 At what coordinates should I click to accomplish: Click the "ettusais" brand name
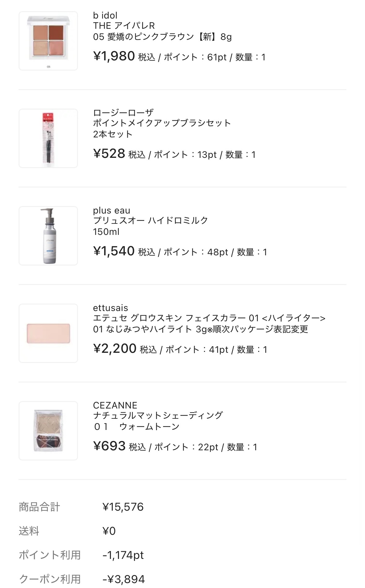pyautogui.click(x=111, y=308)
